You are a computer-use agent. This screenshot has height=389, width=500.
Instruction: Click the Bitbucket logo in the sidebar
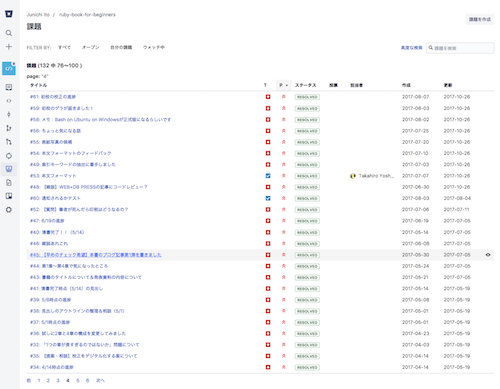[9, 14]
